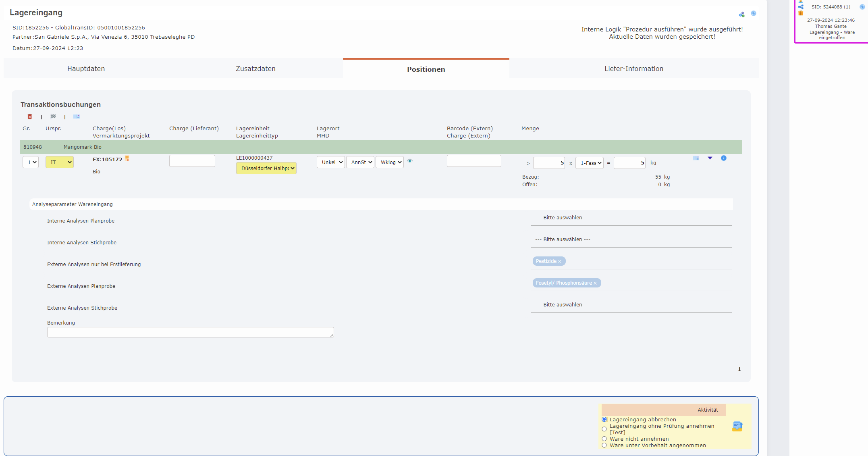Click the red delete icon under Transaktionsbuchungen
Image resolution: width=868 pixels, height=456 pixels.
(30, 117)
